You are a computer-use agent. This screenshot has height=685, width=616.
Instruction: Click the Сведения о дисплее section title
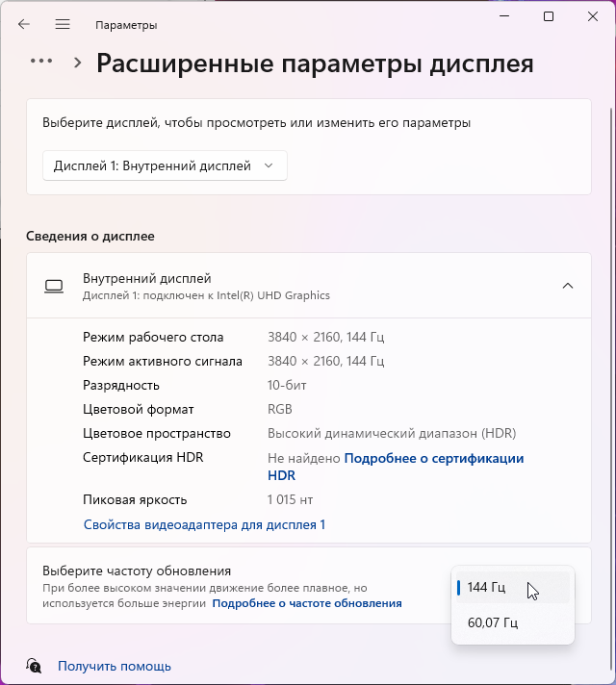pyautogui.click(x=90, y=236)
